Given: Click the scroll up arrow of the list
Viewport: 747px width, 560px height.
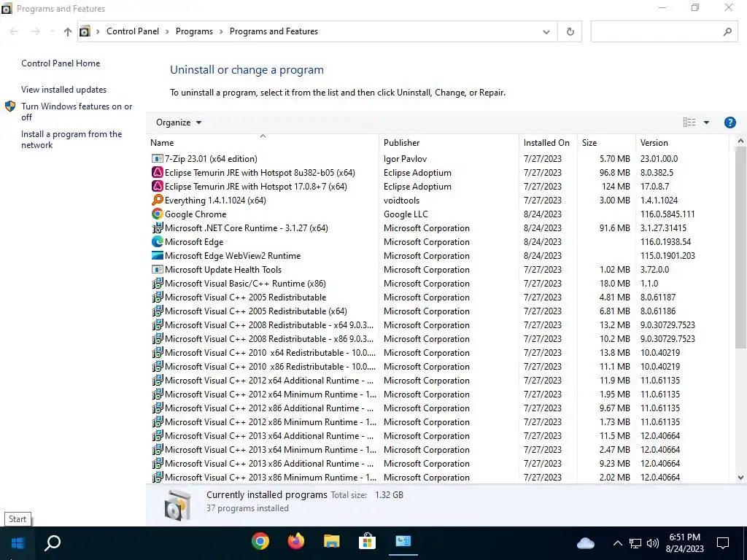Looking at the screenshot, I should click(x=740, y=141).
